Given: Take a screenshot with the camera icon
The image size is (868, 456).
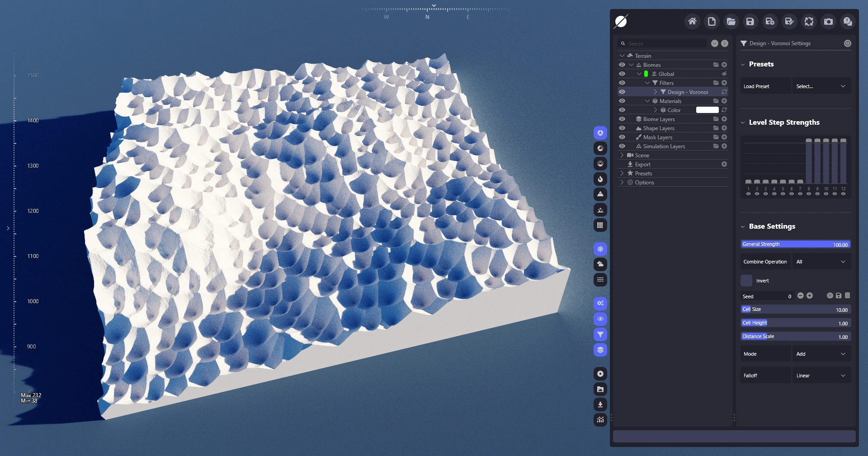Looking at the screenshot, I should click(828, 21).
